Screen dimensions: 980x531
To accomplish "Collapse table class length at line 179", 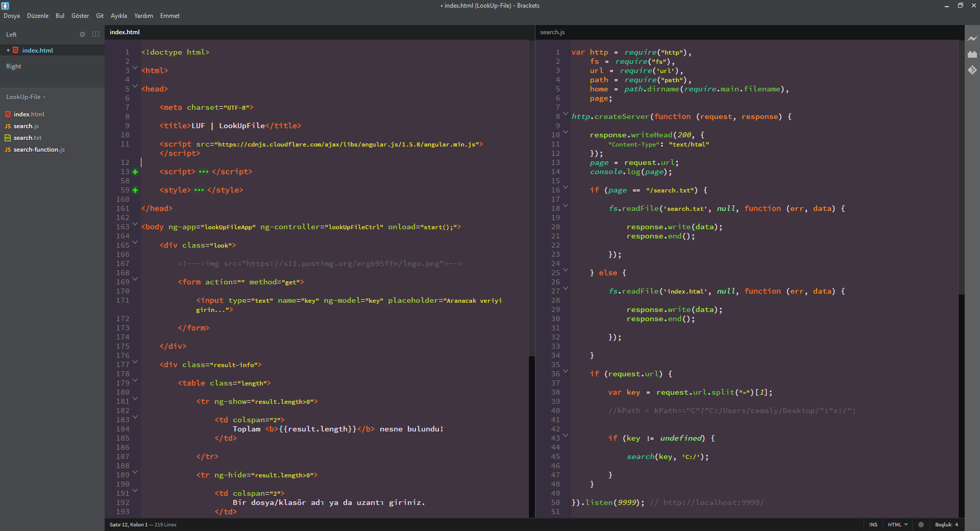I will click(x=135, y=380).
